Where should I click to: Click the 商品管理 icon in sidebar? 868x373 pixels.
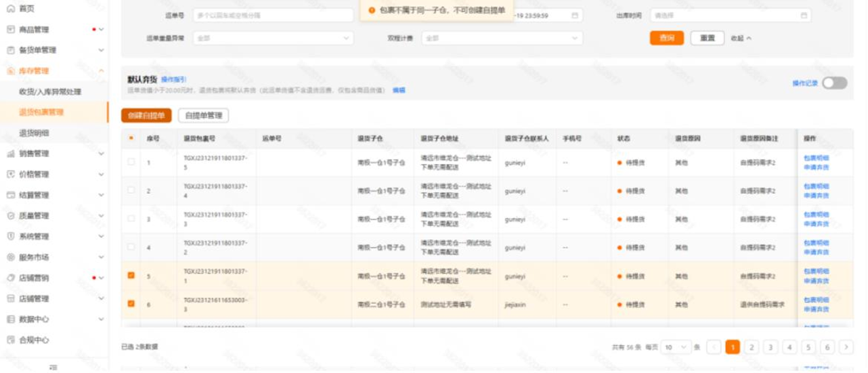click(x=10, y=30)
